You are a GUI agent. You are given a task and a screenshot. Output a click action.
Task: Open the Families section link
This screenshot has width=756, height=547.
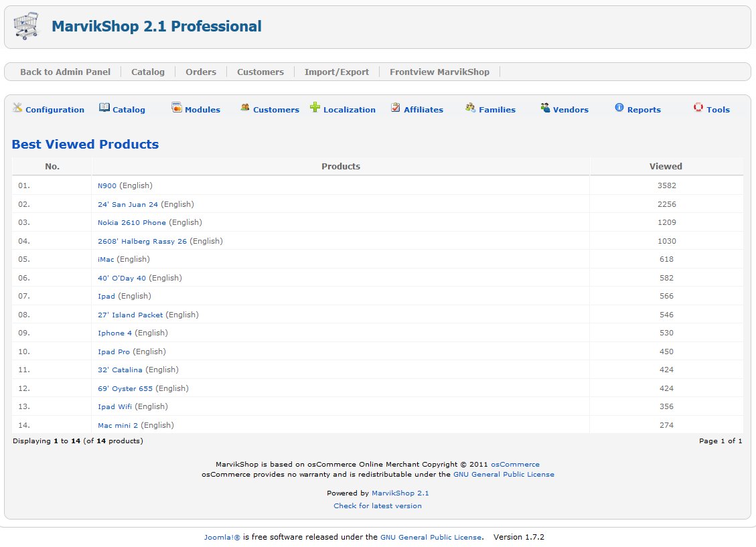497,110
